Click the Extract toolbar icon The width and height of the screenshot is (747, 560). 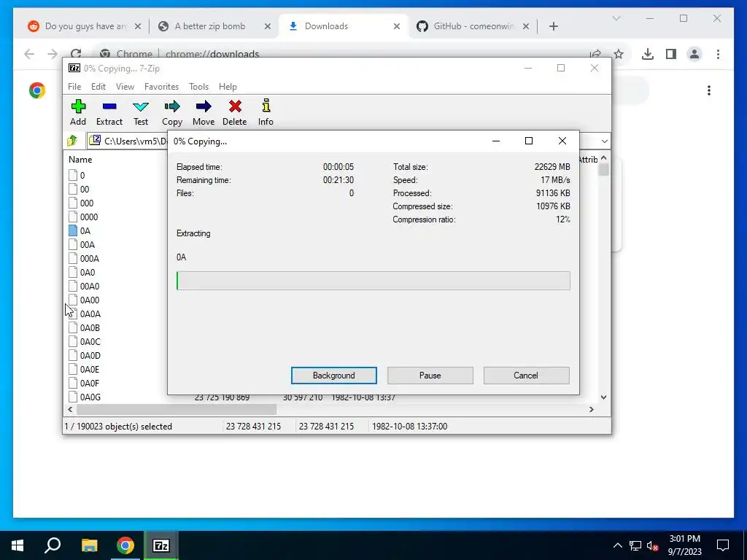pos(109,112)
